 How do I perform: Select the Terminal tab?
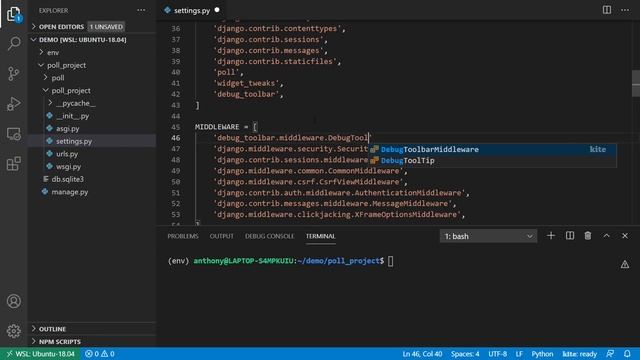click(x=320, y=236)
